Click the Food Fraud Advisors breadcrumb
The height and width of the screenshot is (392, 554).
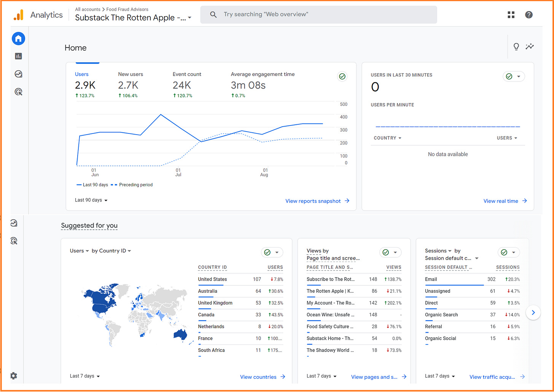tap(127, 9)
